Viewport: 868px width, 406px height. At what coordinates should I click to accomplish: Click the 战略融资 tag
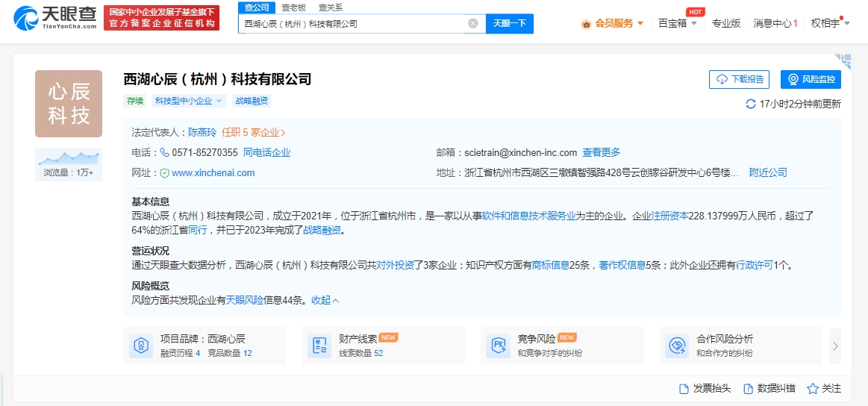click(x=252, y=101)
